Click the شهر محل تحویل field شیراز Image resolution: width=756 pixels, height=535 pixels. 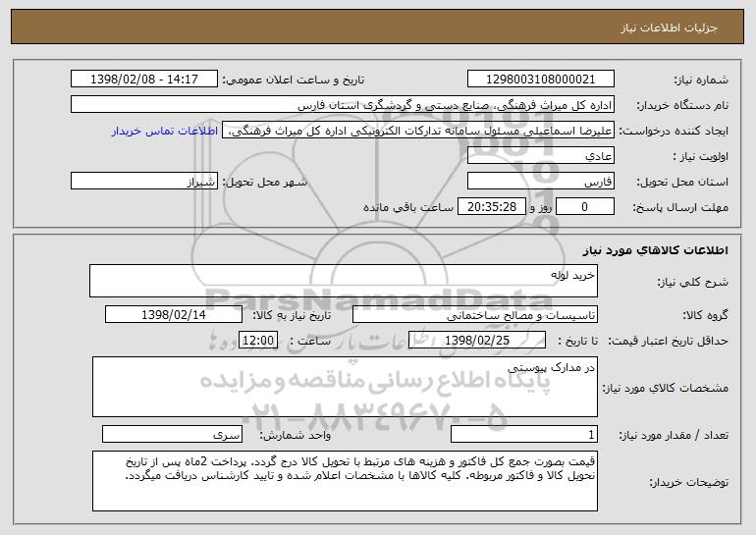coord(144,181)
